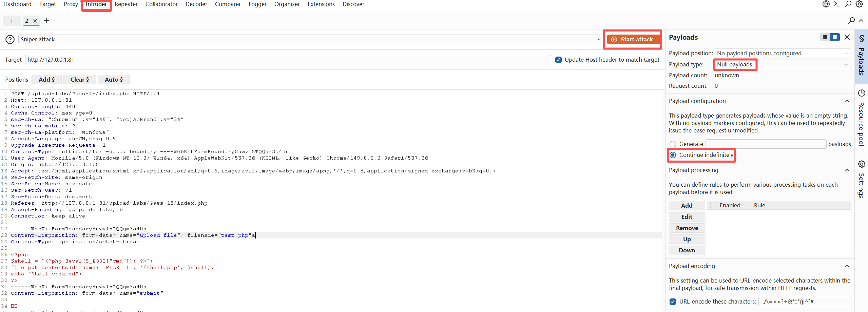Open the Target tab
868x312 pixels.
[47, 4]
